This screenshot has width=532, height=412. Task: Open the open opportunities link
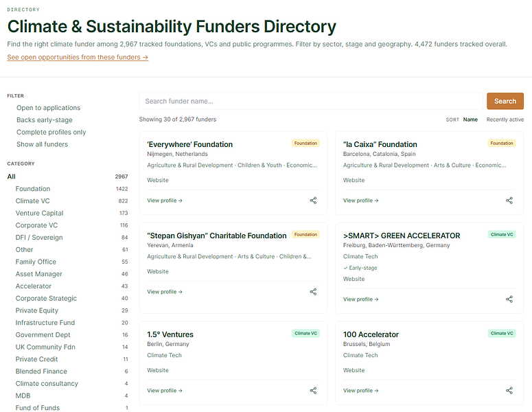[x=78, y=58]
